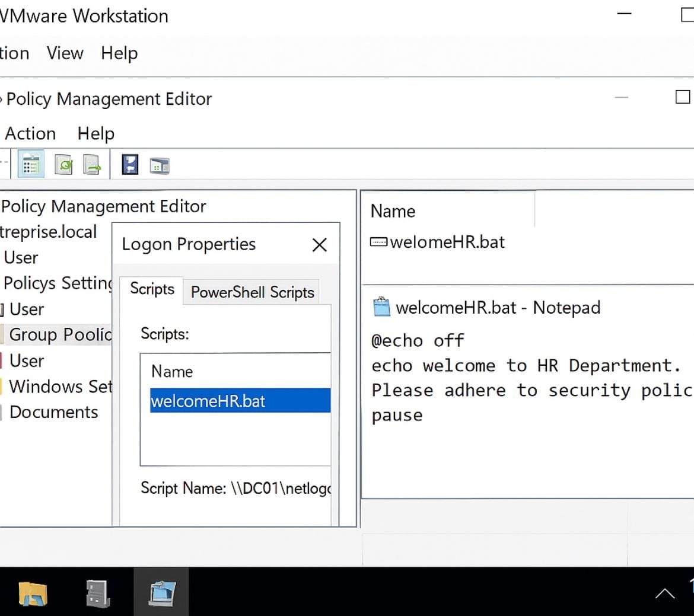Open the Help menu in VMware Workstation
Viewport: 694px width, 616px height.
[x=119, y=53]
